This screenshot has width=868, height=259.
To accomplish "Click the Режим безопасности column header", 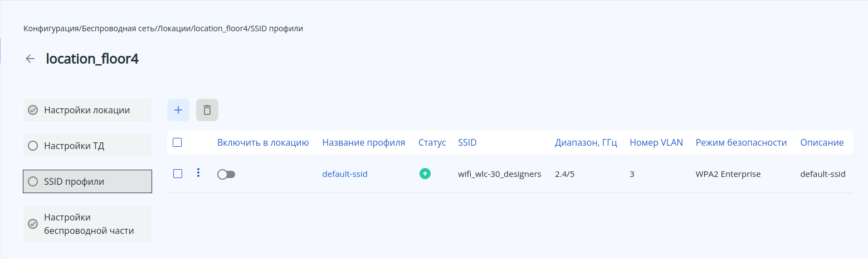I will [x=741, y=142].
